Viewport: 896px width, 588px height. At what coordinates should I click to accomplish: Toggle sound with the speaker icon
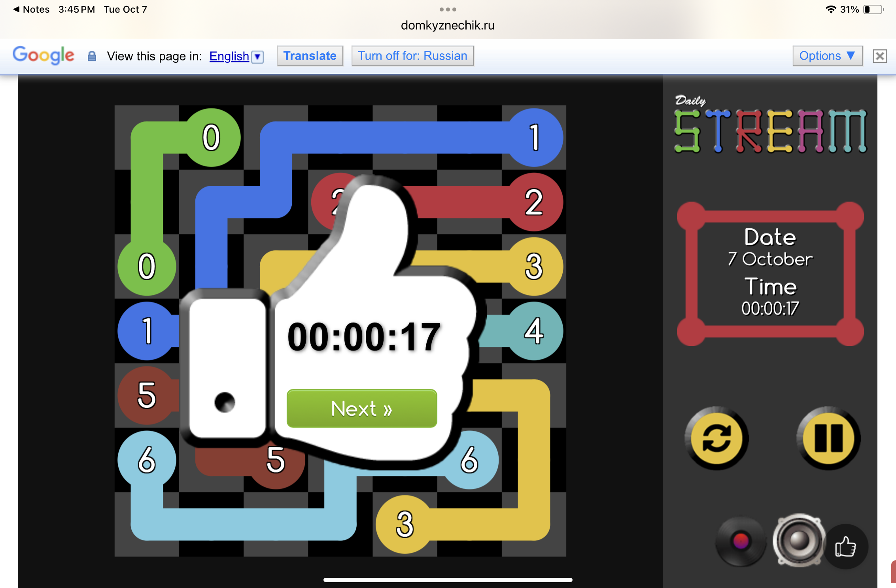click(799, 540)
